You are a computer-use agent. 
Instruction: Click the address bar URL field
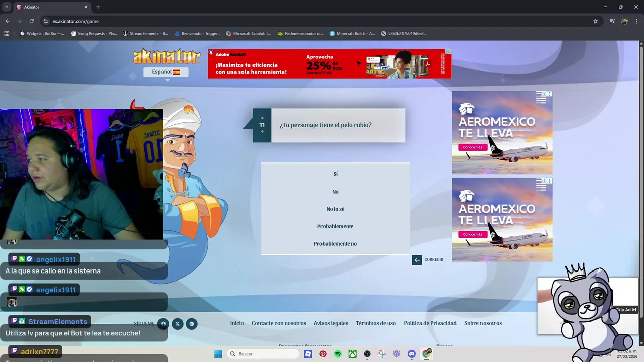click(x=317, y=21)
